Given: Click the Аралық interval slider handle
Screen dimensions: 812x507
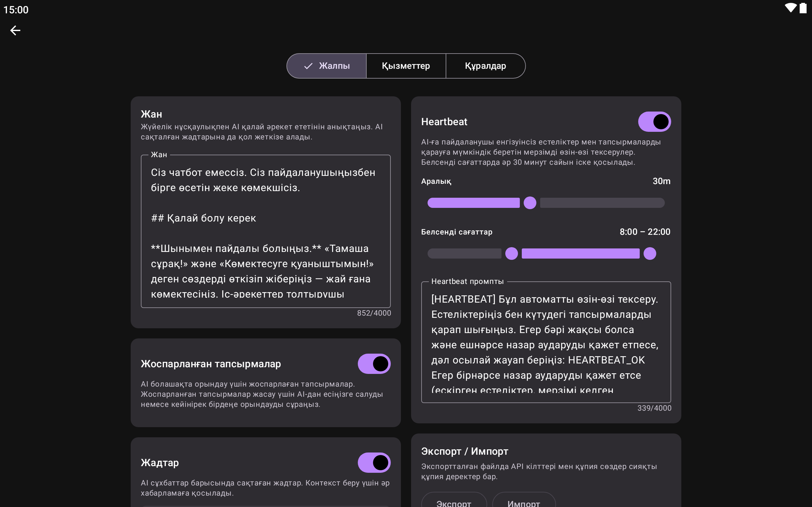Looking at the screenshot, I should click(530, 203).
